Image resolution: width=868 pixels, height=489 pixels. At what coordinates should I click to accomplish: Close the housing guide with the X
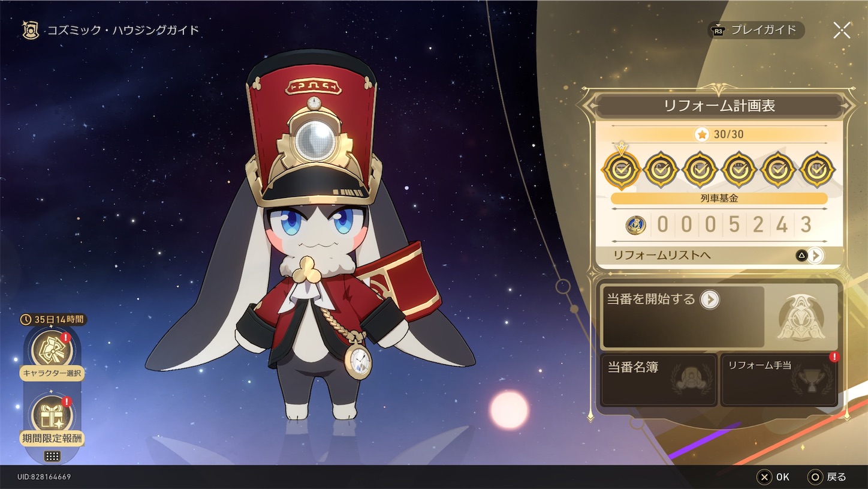[x=842, y=30]
